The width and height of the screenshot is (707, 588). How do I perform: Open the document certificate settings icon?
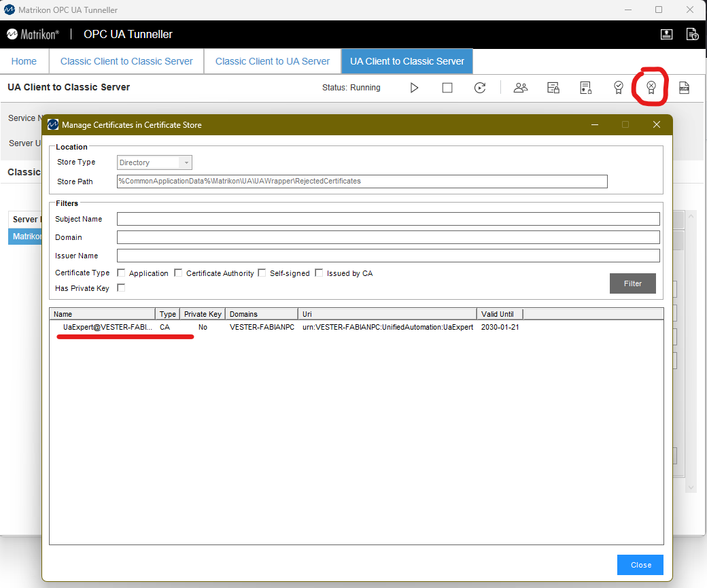pos(586,88)
